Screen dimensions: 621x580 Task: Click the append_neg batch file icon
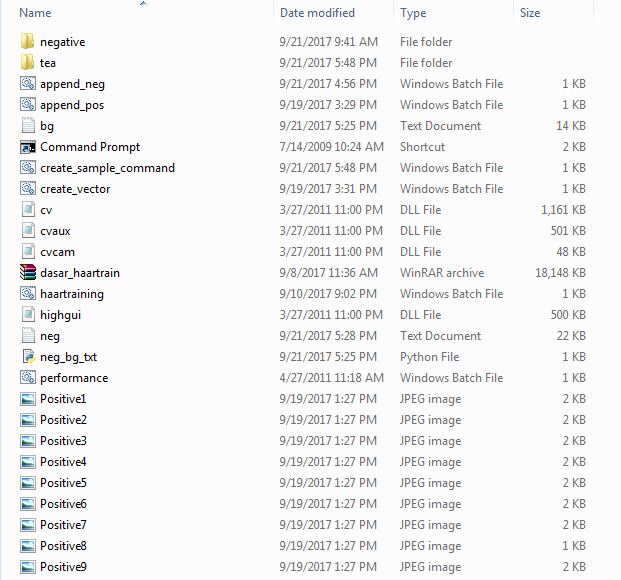pyautogui.click(x=28, y=83)
